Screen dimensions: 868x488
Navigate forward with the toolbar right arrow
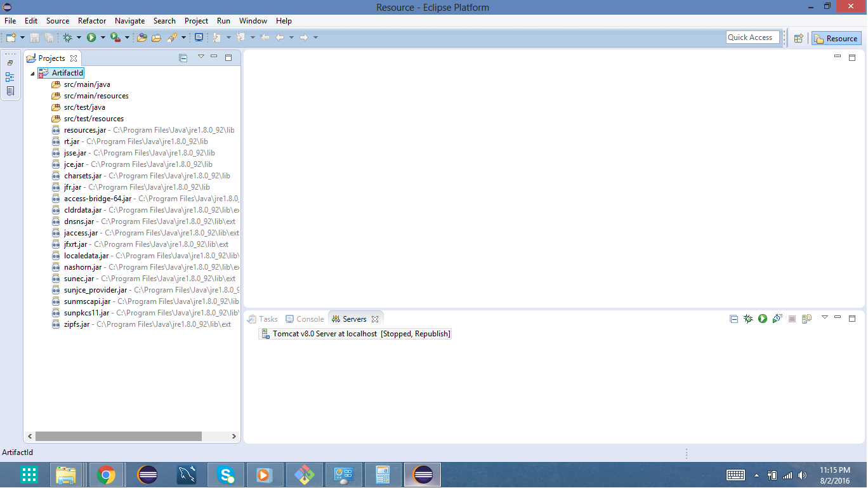tap(303, 37)
